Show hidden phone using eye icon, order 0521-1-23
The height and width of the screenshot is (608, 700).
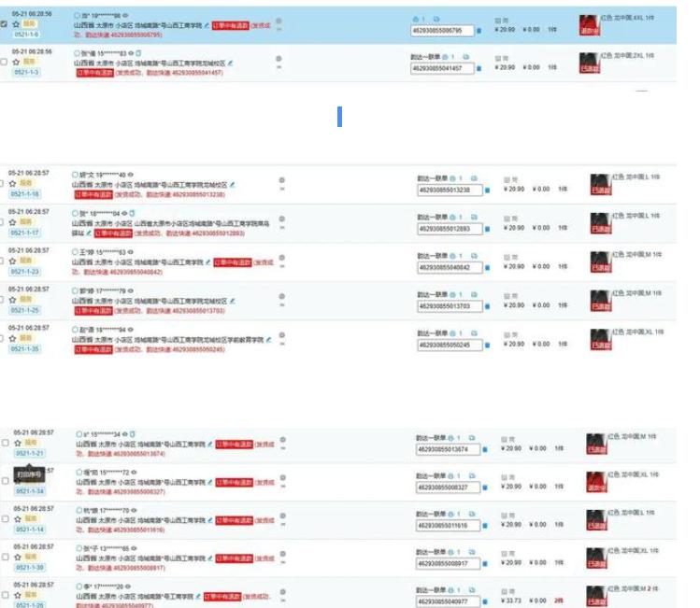pos(130,252)
